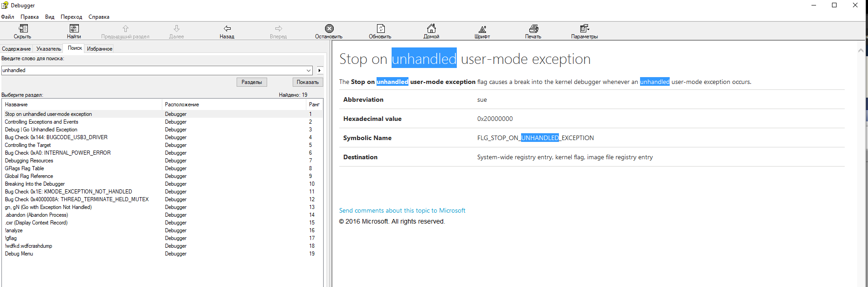The image size is (868, 287).
Task: Expand the search keyword dropdown arrow
Action: click(x=309, y=70)
